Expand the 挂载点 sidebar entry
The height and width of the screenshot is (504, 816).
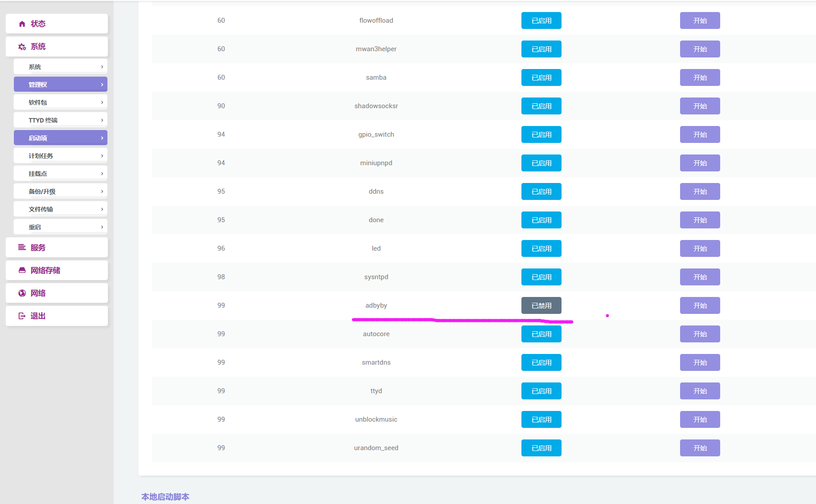point(60,173)
